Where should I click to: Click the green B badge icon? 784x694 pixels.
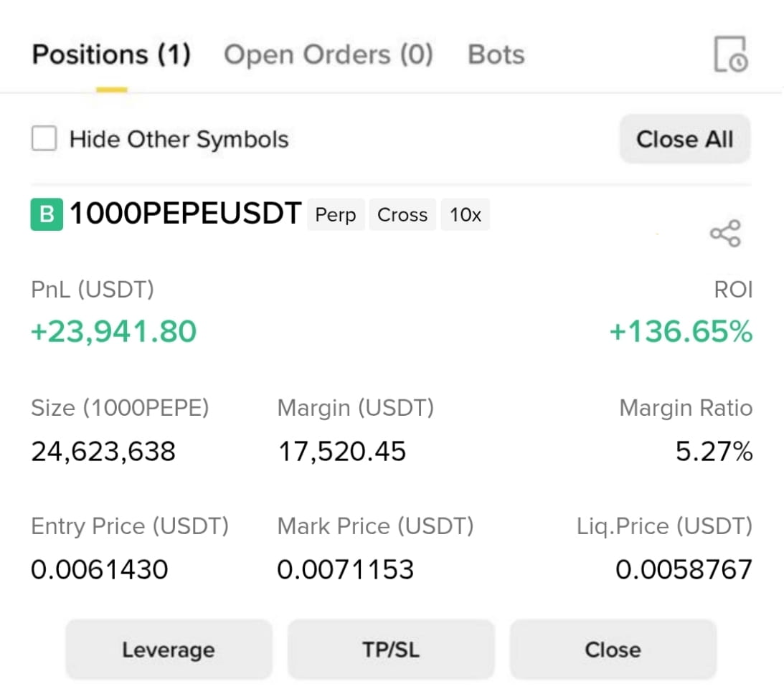47,214
